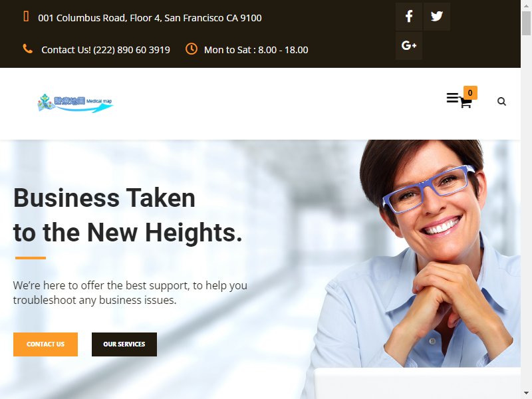Viewport: 532px width, 399px height.
Task: Open the Google Plus social icon
Action: click(x=409, y=46)
